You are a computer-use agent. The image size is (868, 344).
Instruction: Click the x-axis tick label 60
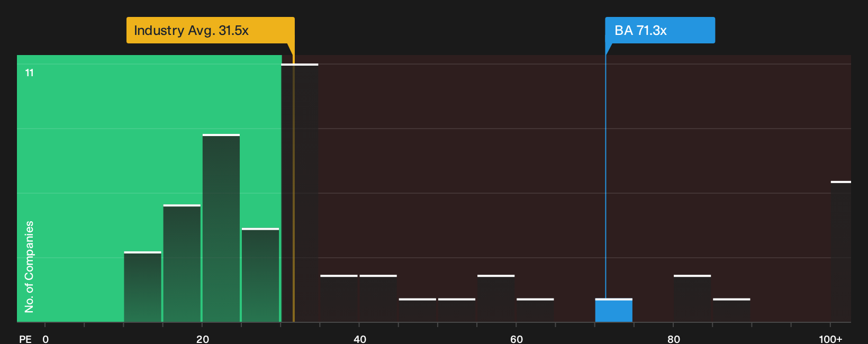pos(516,339)
